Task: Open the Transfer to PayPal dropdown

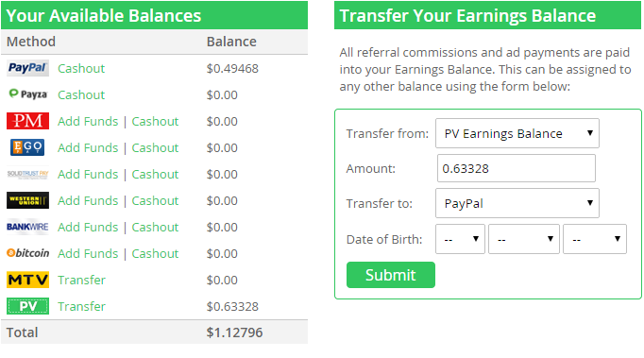Action: coord(517,203)
